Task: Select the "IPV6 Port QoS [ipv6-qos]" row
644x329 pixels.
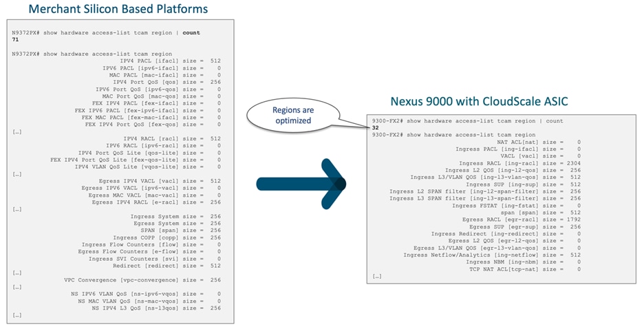Action: pos(158,89)
